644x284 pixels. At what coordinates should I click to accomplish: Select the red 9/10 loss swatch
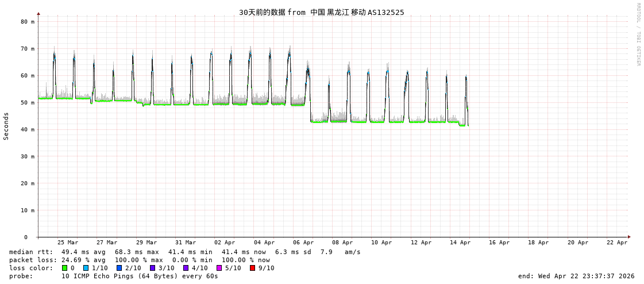(252, 268)
